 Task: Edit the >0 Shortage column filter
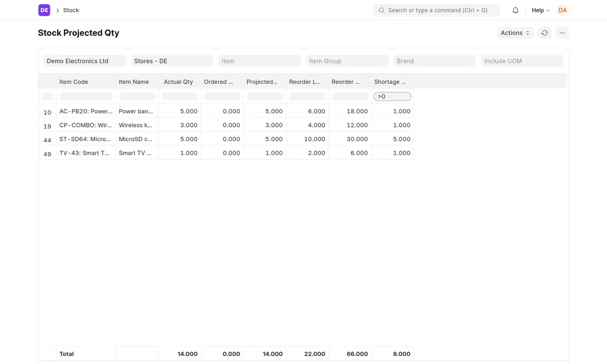(393, 96)
